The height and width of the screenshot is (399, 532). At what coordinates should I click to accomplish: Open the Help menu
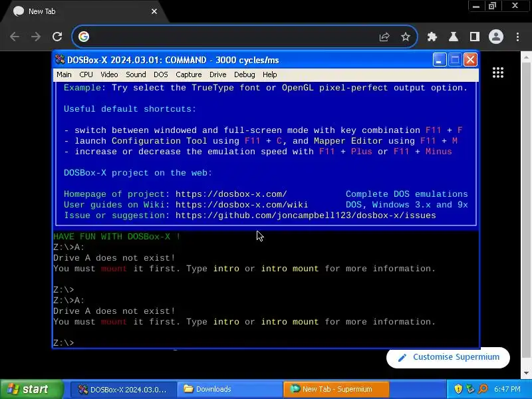[x=270, y=74]
